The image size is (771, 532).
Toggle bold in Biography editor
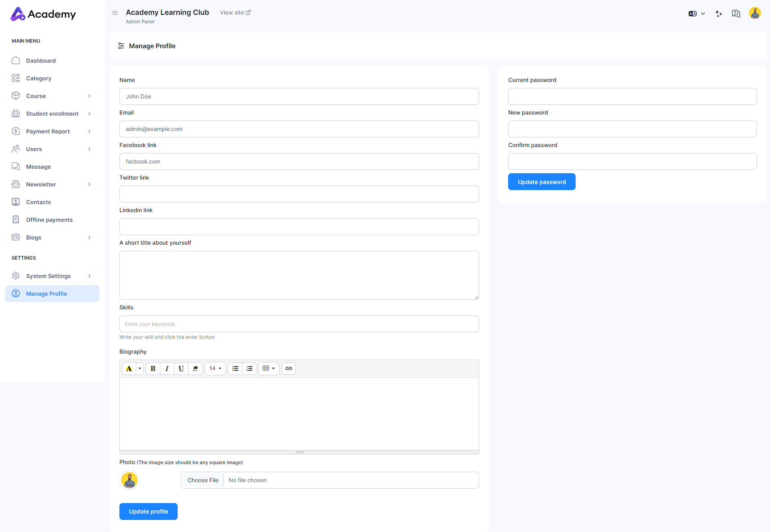[x=153, y=368]
